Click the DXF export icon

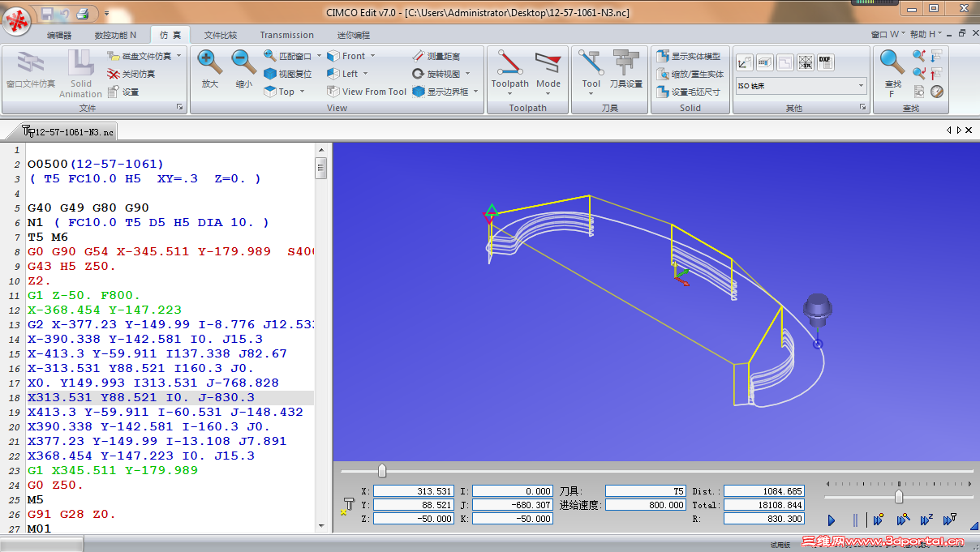tap(825, 62)
